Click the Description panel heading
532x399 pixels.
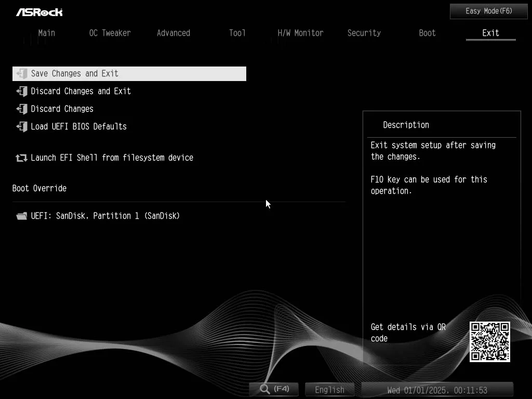406,125
